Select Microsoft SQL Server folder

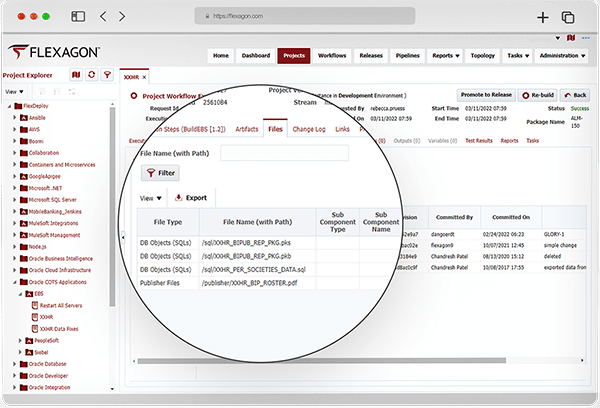52,200
